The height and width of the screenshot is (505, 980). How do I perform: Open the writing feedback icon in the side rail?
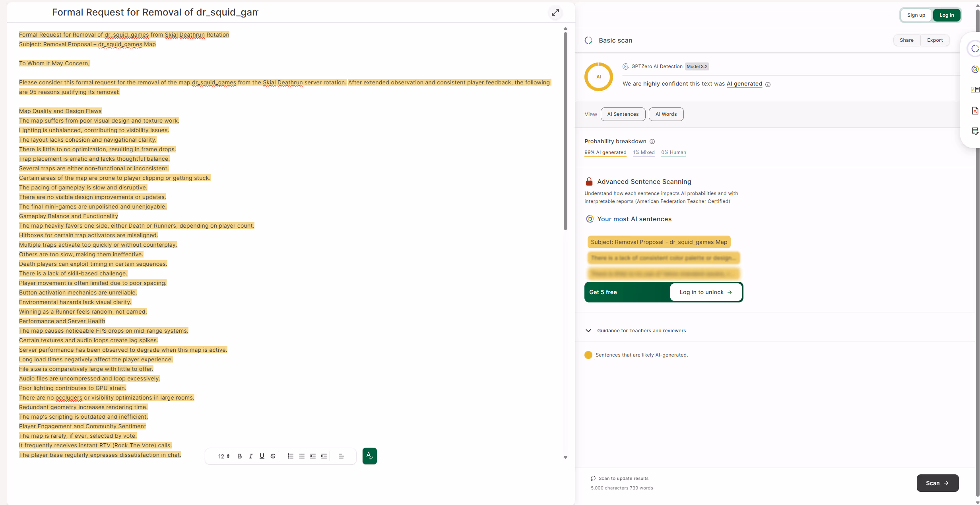tap(974, 131)
